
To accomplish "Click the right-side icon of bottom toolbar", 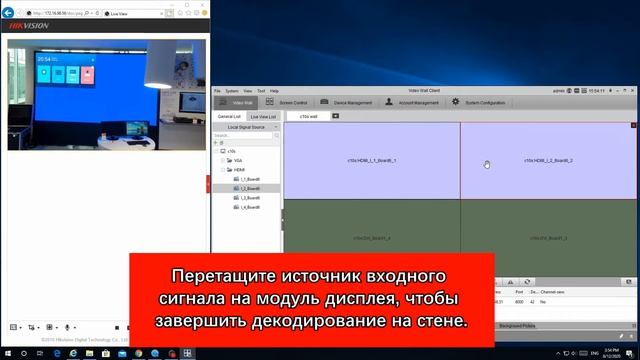I will [629, 282].
